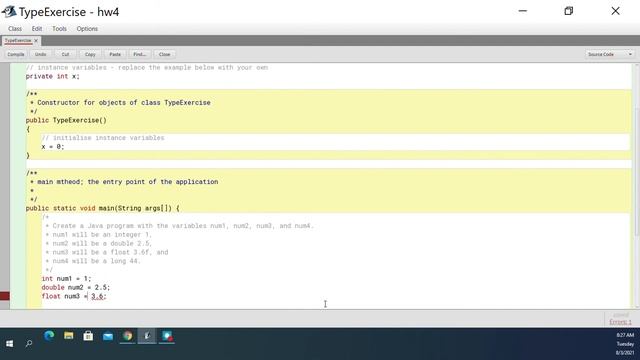Image resolution: width=640 pixels, height=360 pixels.
Task: Click the 'int num1 = 1;' line
Action: 66,278
